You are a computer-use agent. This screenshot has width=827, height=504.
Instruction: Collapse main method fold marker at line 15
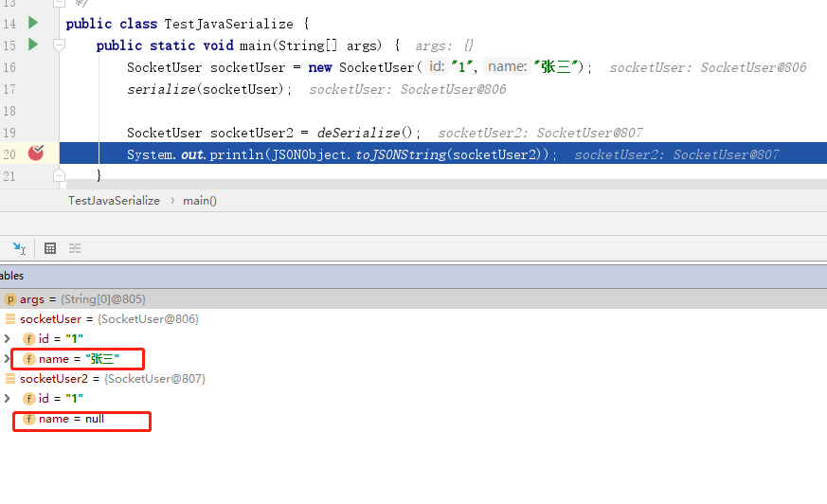(59, 45)
